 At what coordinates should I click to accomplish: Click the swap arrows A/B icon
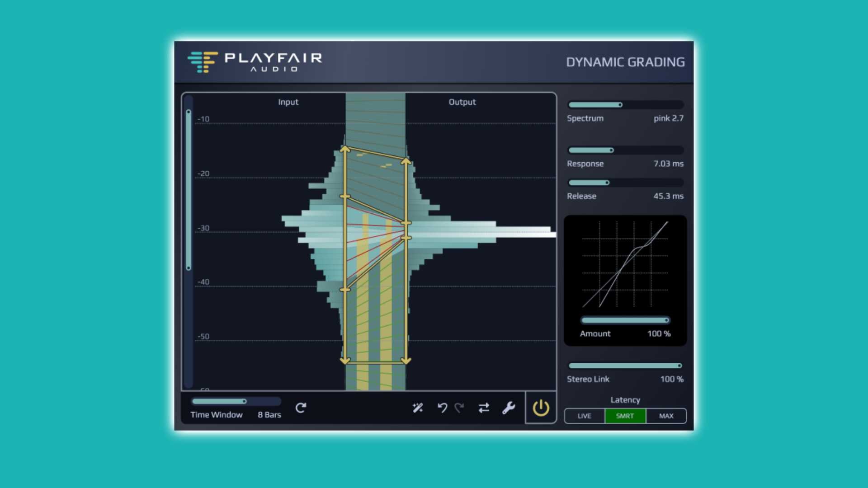click(x=484, y=408)
